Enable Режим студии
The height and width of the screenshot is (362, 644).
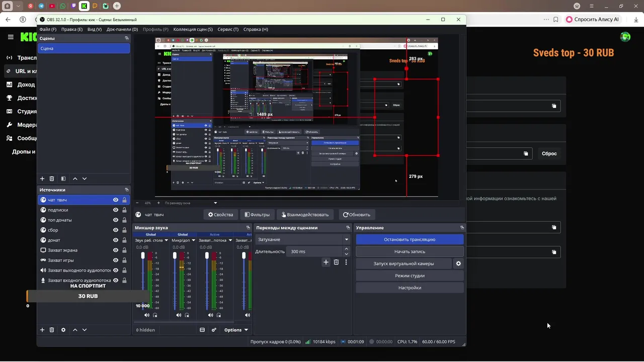click(x=410, y=276)
